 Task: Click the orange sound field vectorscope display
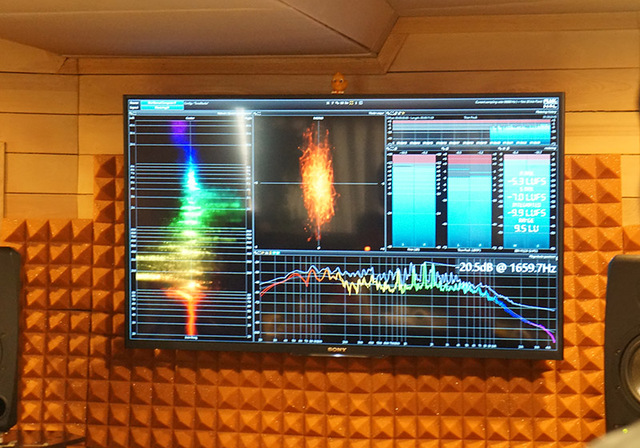pyautogui.click(x=318, y=183)
